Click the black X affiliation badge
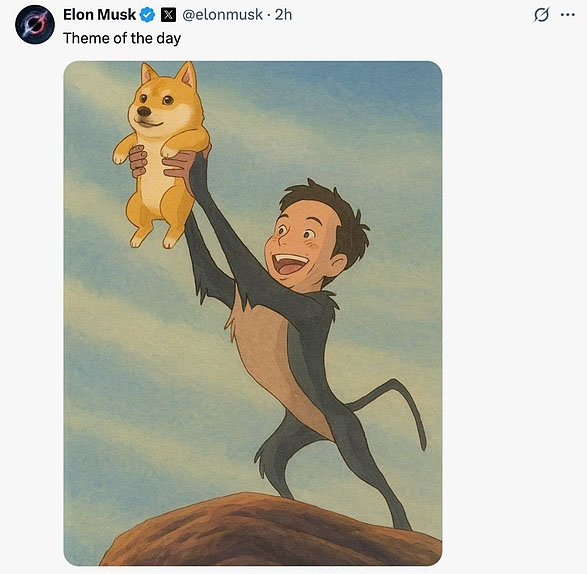This screenshot has height=574, width=587. point(168,15)
